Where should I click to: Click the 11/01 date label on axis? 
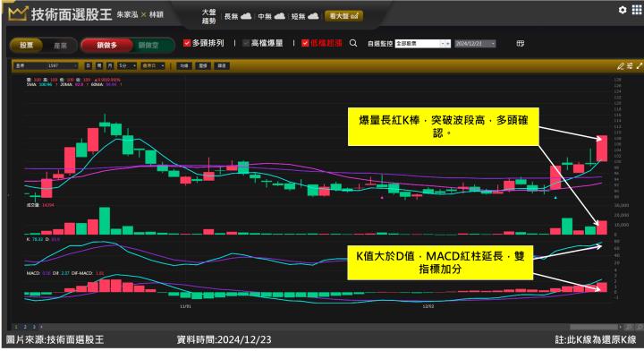click(x=186, y=306)
